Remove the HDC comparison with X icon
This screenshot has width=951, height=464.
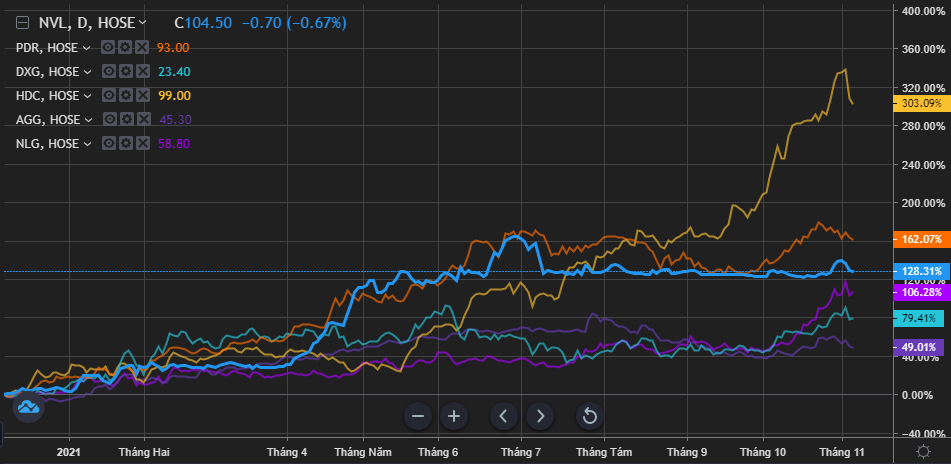(143, 96)
